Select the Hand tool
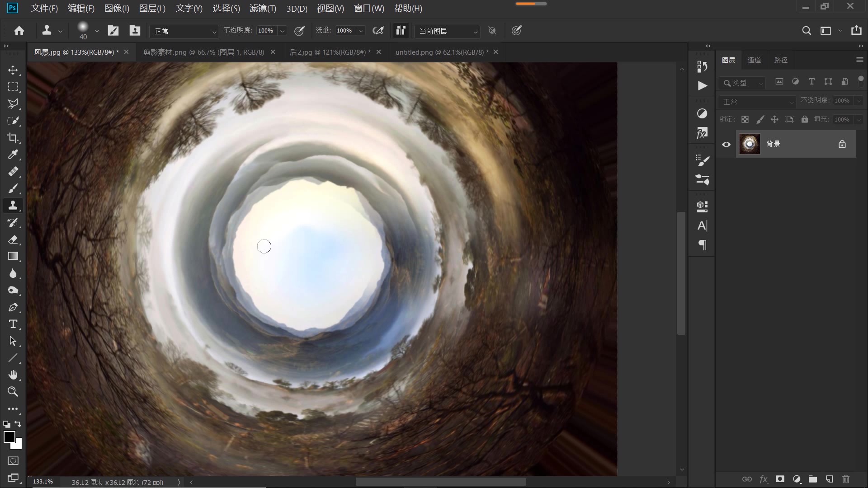 (x=13, y=375)
